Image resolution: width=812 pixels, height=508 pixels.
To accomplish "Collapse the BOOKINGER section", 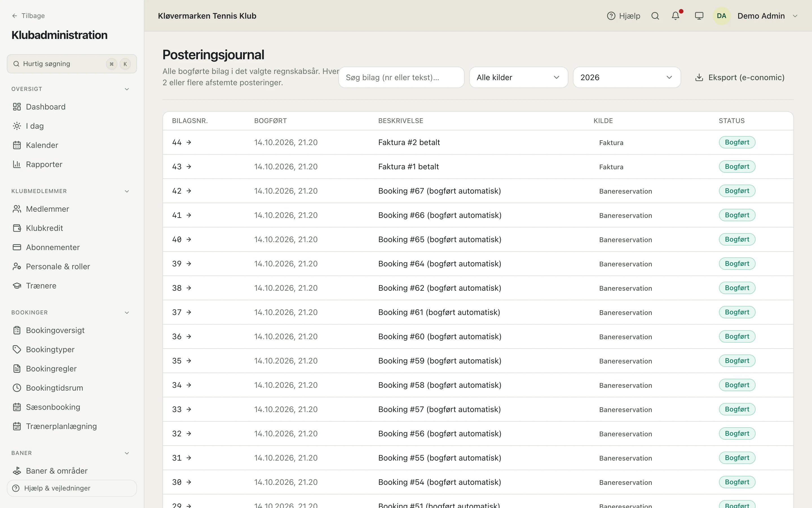I will point(127,312).
